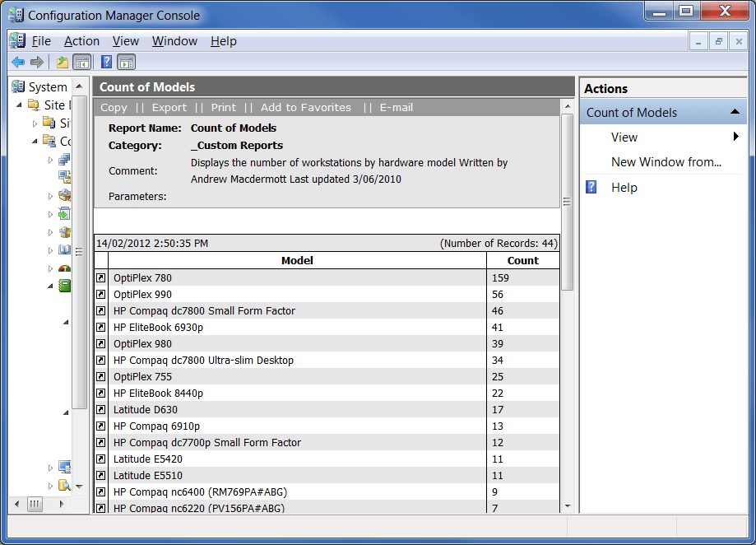Open the Window menu

(174, 40)
